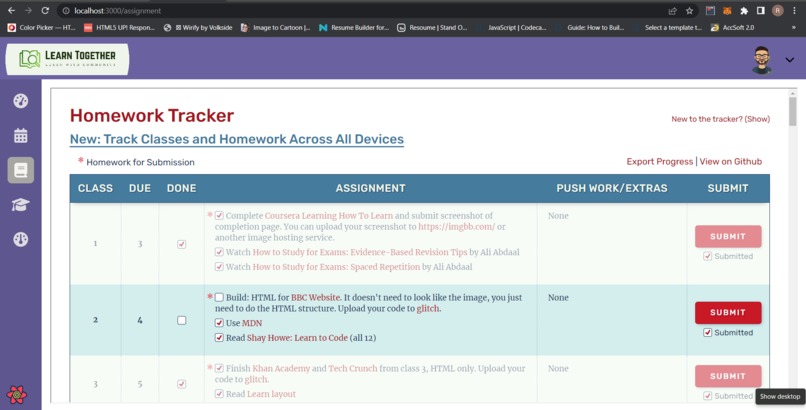
Task: Bookmark this page with star icon
Action: tap(689, 11)
